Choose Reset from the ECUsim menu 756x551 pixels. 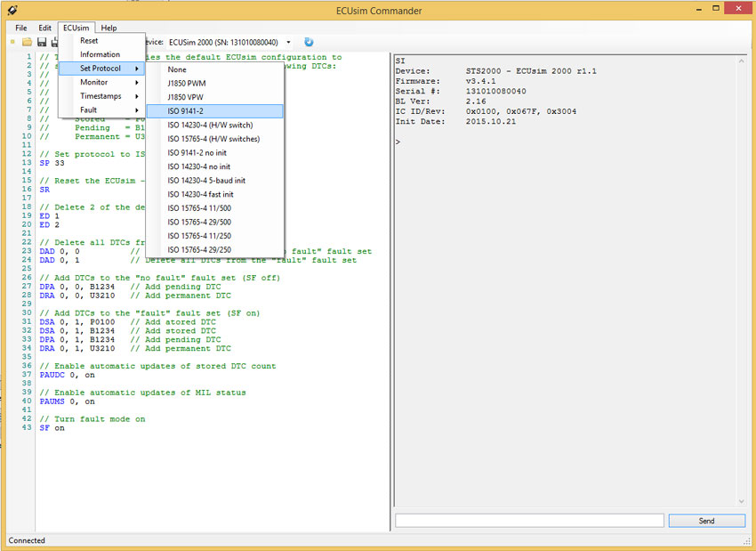tap(101, 41)
